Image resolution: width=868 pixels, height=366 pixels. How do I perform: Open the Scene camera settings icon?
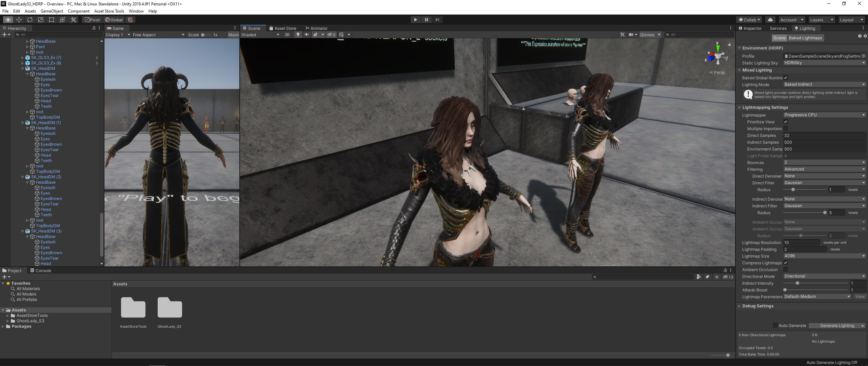(631, 35)
